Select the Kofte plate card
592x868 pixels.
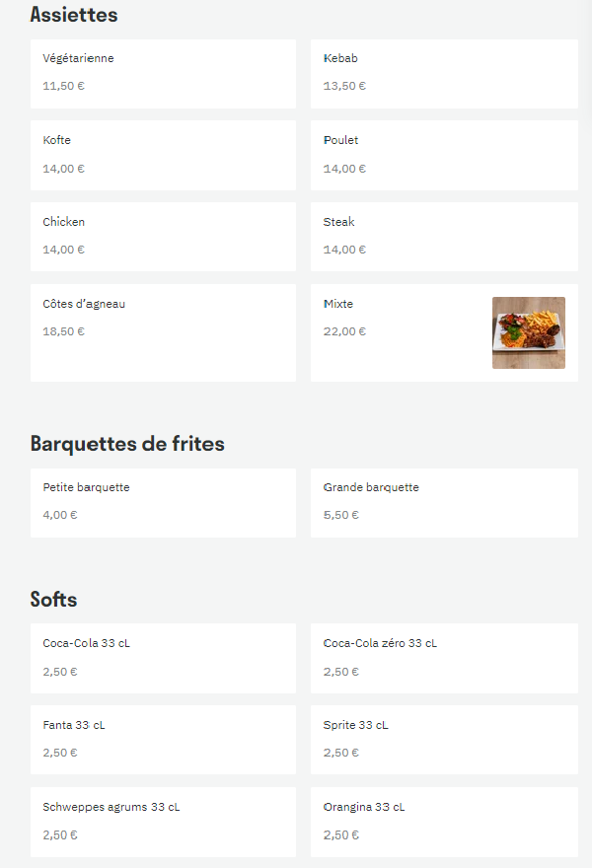click(x=163, y=155)
